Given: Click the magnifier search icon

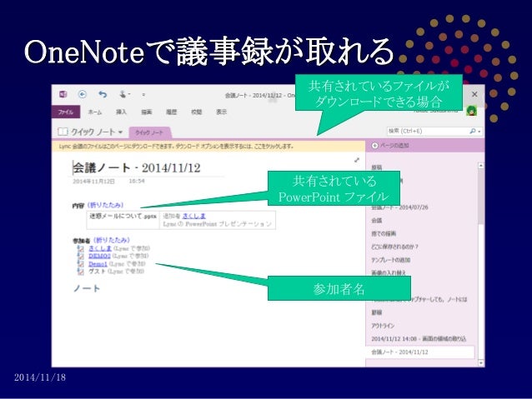Looking at the screenshot, I should point(473,131).
